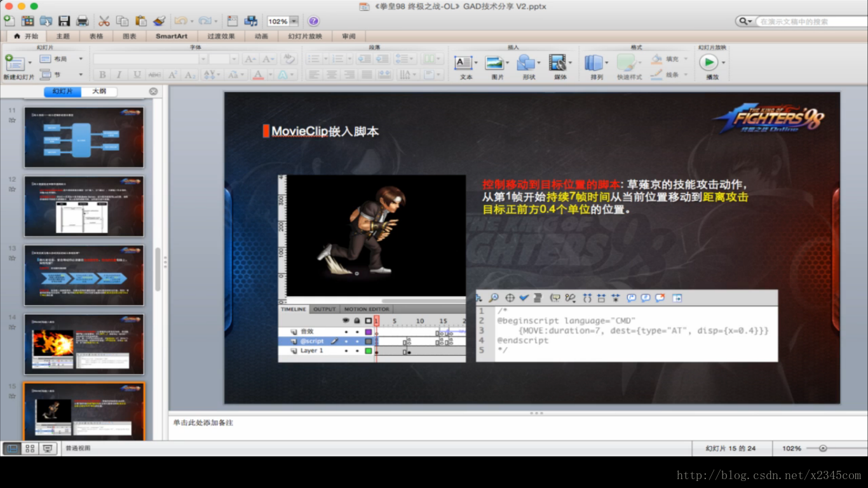Open the font size dropdown
Image resolution: width=868 pixels, height=488 pixels.
[234, 59]
